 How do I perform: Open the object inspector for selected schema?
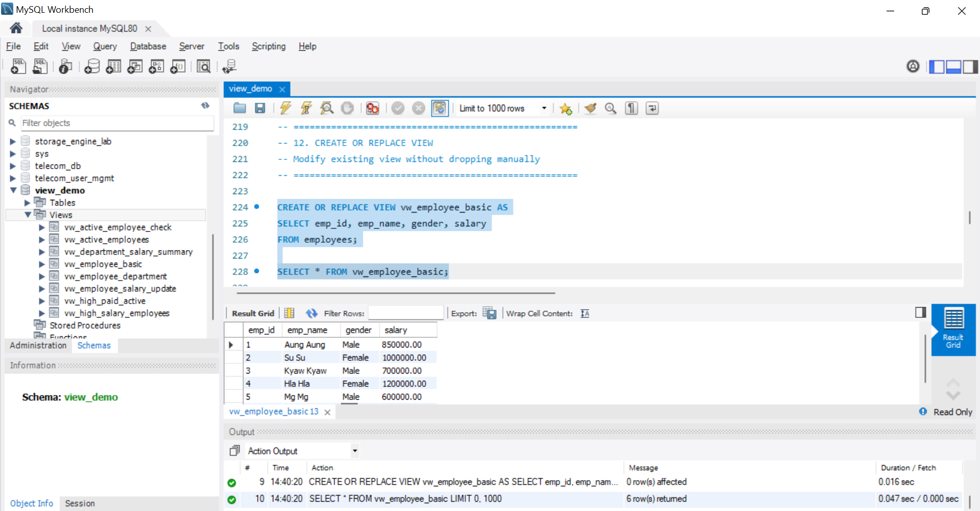(x=65, y=66)
